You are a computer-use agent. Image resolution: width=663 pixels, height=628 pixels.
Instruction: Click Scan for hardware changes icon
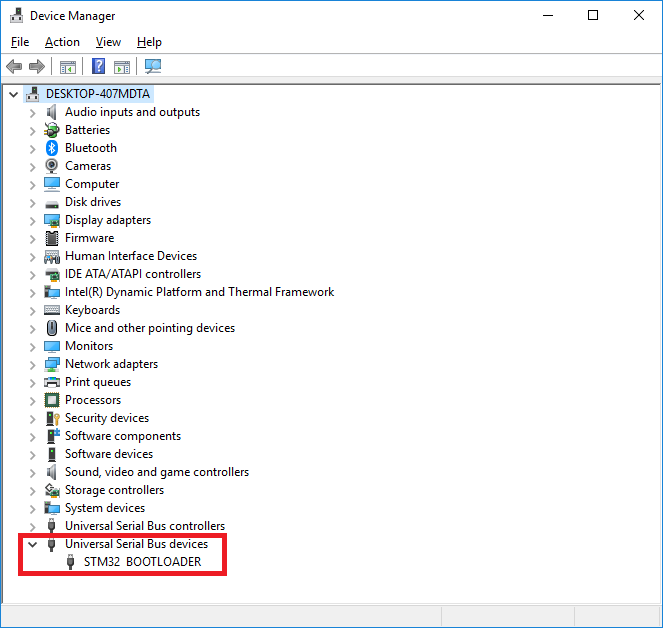[x=153, y=66]
